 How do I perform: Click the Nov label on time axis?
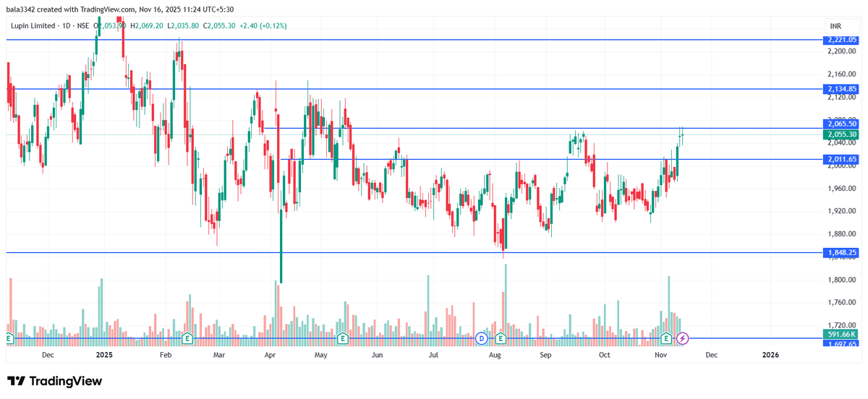[660, 355]
